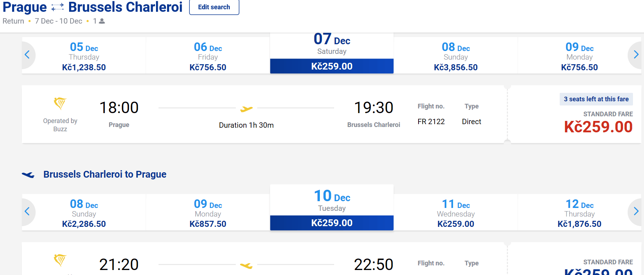Click previous dates arrow for return flights

[27, 212]
